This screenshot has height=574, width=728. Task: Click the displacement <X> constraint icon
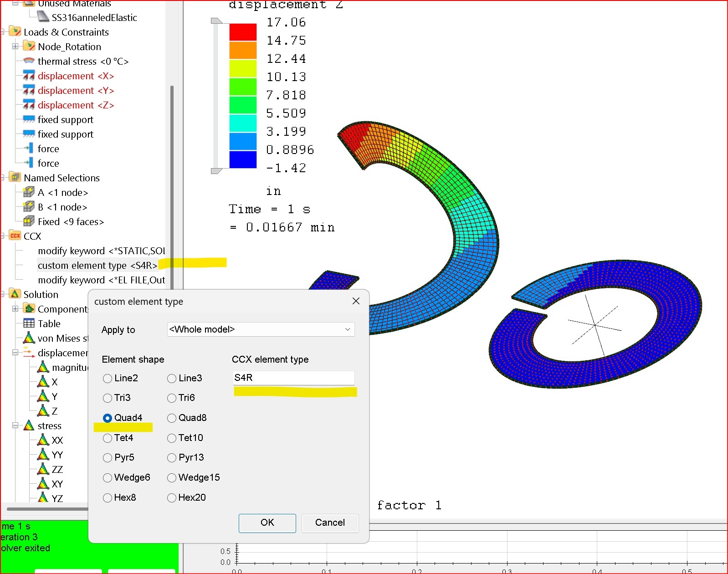tap(29, 76)
